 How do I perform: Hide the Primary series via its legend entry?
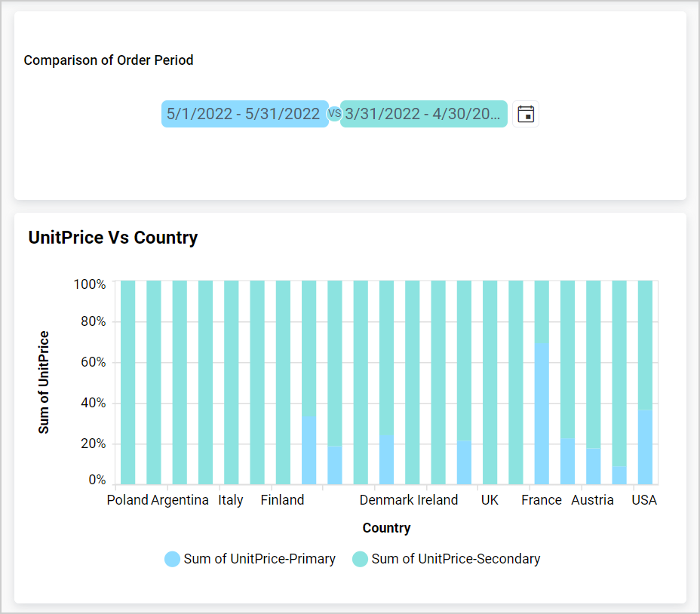(x=250, y=559)
